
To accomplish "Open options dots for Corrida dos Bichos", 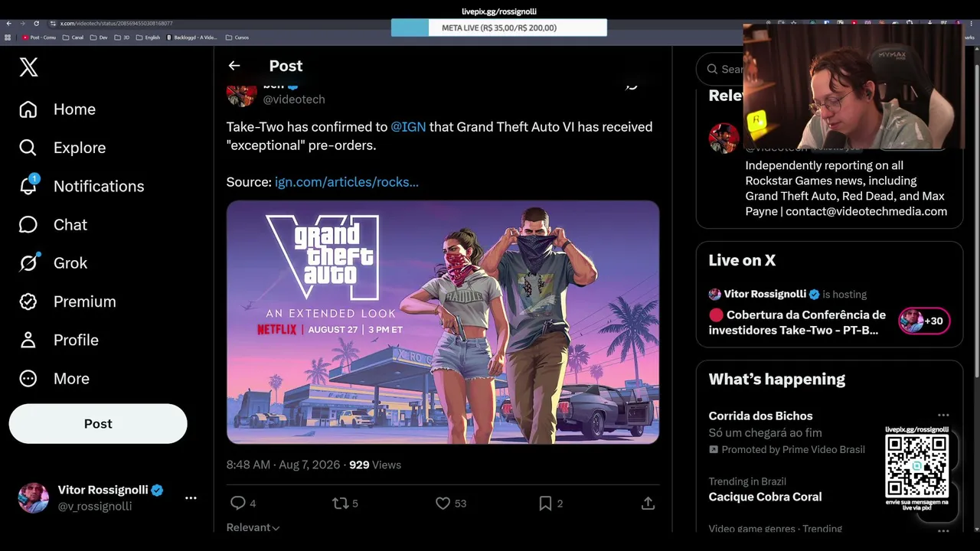I will [943, 416].
